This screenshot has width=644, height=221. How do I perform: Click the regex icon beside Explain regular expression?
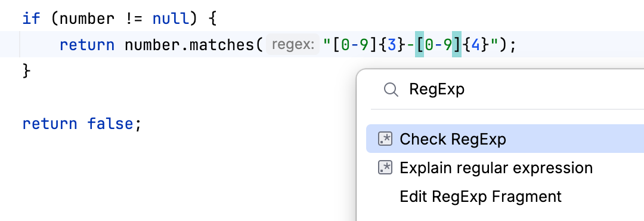pos(385,168)
